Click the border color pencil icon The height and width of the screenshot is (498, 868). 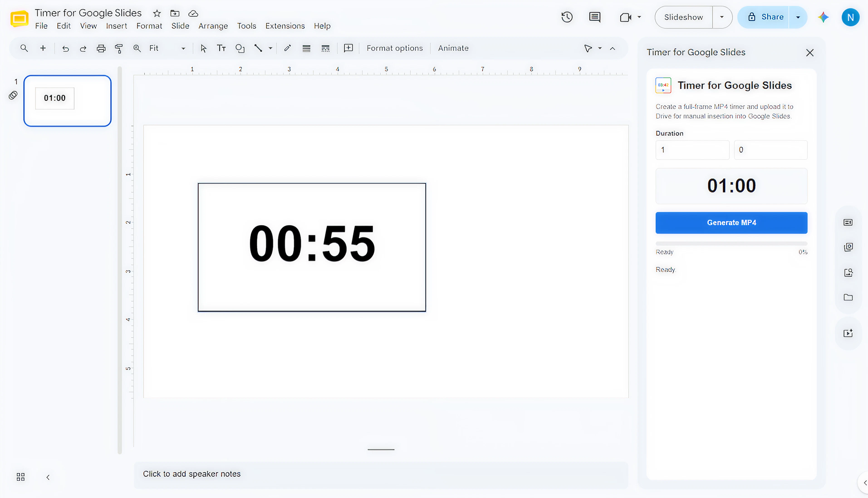[x=287, y=48]
